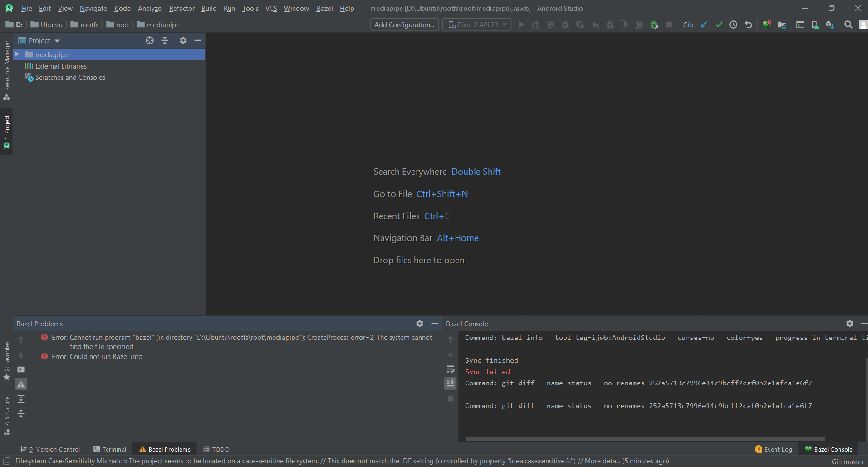Open Search Everywhere with the magnifier icon
The width and height of the screenshot is (868, 467).
point(848,24)
